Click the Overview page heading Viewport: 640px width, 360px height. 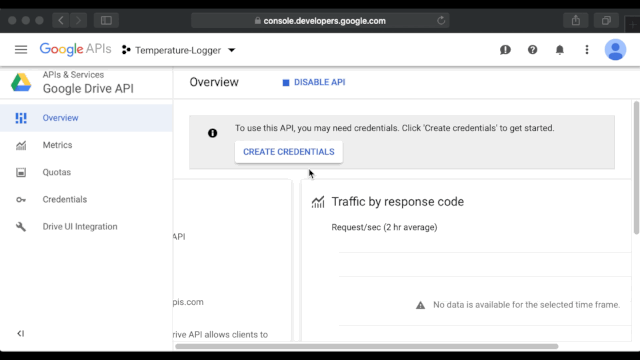point(214,82)
